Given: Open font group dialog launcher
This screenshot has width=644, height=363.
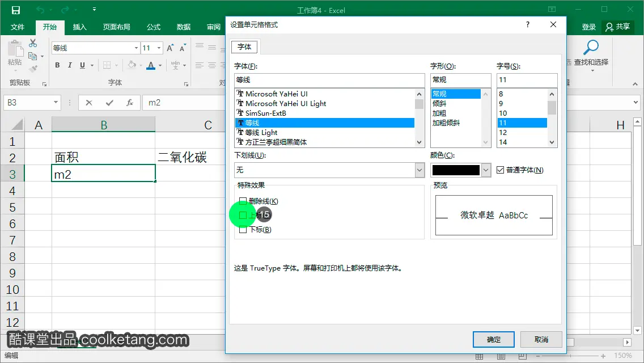Looking at the screenshot, I should 186,85.
